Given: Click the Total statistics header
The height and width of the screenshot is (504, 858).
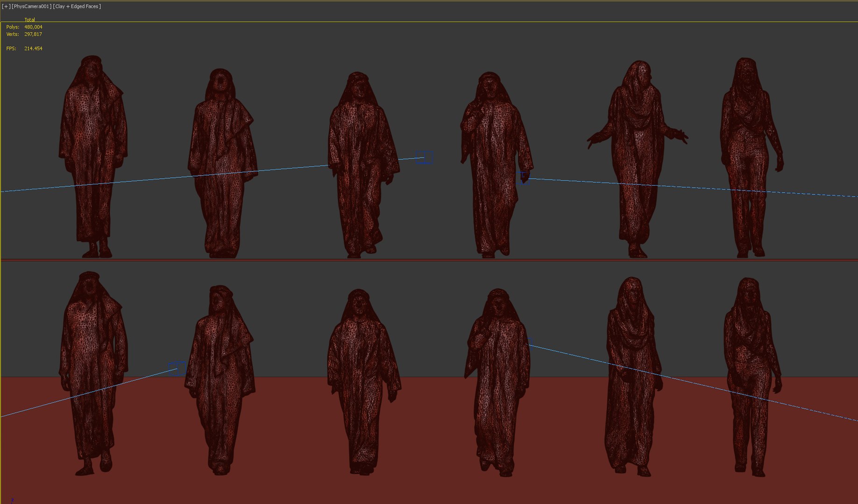Looking at the screenshot, I should [29, 20].
